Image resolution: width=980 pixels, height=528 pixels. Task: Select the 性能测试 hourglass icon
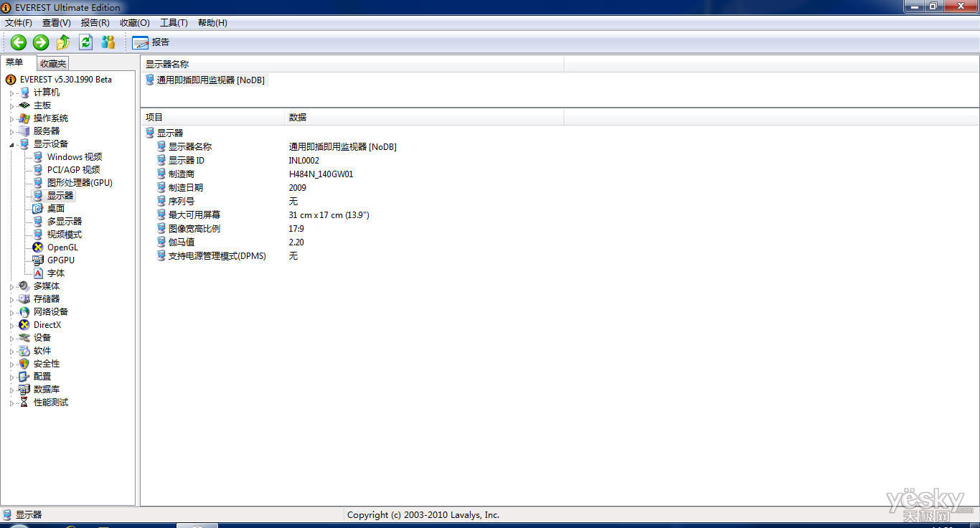[24, 402]
